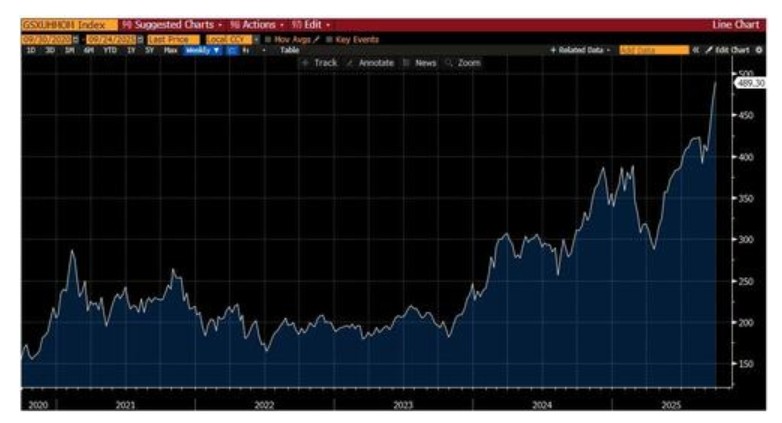
Task: Activate the Annotate tool
Action: tap(371, 63)
